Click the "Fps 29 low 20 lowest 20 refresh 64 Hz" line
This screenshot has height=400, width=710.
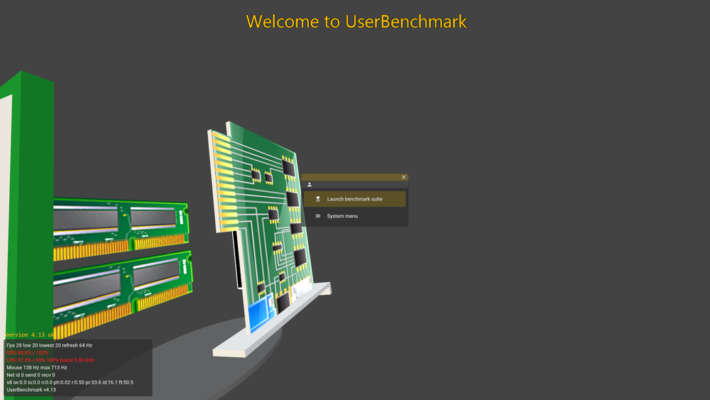[49, 345]
